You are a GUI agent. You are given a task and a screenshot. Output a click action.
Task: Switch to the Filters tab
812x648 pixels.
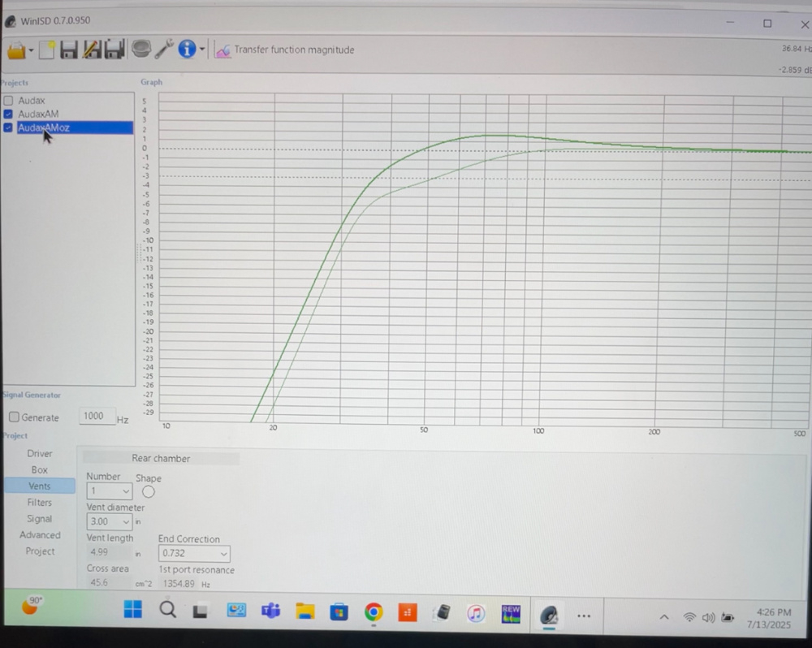(40, 503)
